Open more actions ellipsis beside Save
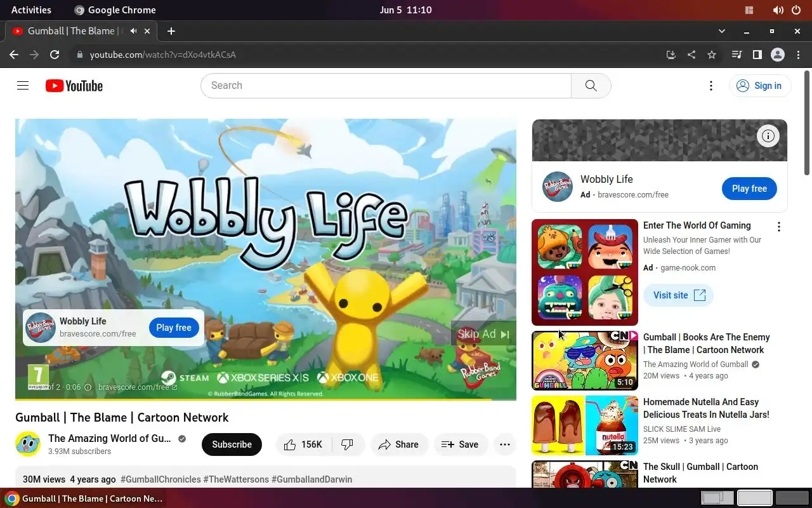The height and width of the screenshot is (508, 812). pyautogui.click(x=505, y=444)
